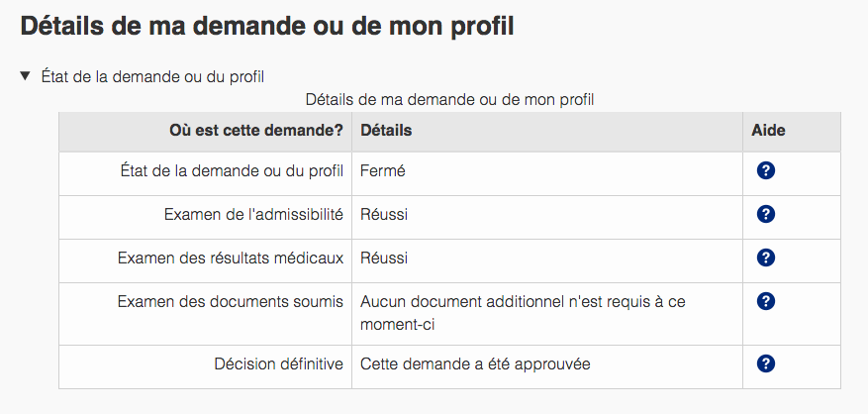Click the main page heading text
This screenshot has height=414, width=868.
pyautogui.click(x=266, y=26)
